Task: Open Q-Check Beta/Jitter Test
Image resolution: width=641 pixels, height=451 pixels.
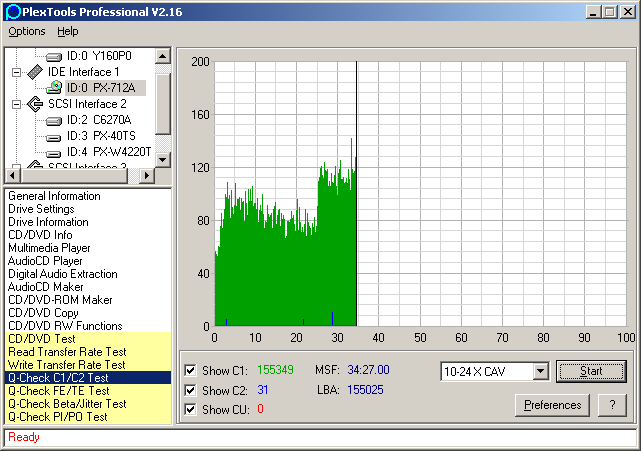Action: coord(87,404)
